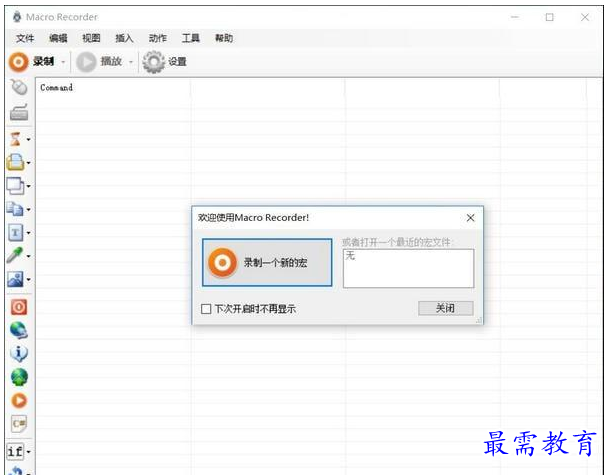
Task: Open the eyedropper icon dropdown arrow
Action: pyautogui.click(x=28, y=256)
